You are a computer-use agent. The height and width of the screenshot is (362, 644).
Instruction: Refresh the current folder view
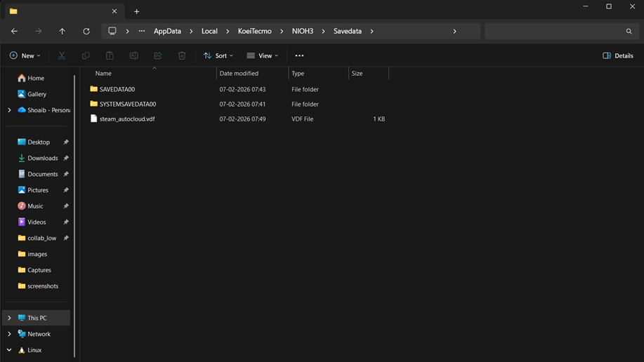[86, 31]
